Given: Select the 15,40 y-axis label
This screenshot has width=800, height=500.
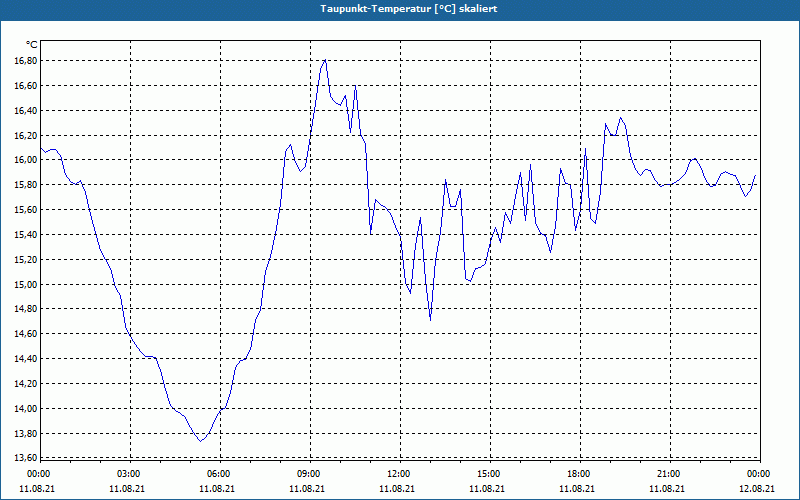Looking at the screenshot, I should [x=26, y=235].
